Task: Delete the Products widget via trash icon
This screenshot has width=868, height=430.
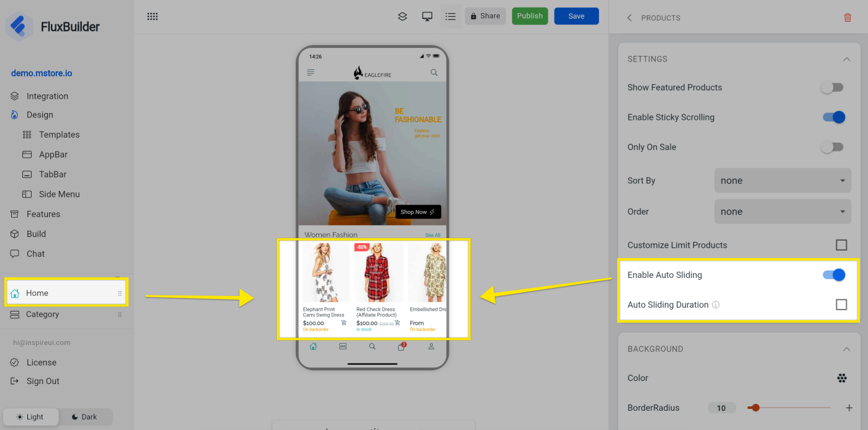Action: click(848, 18)
